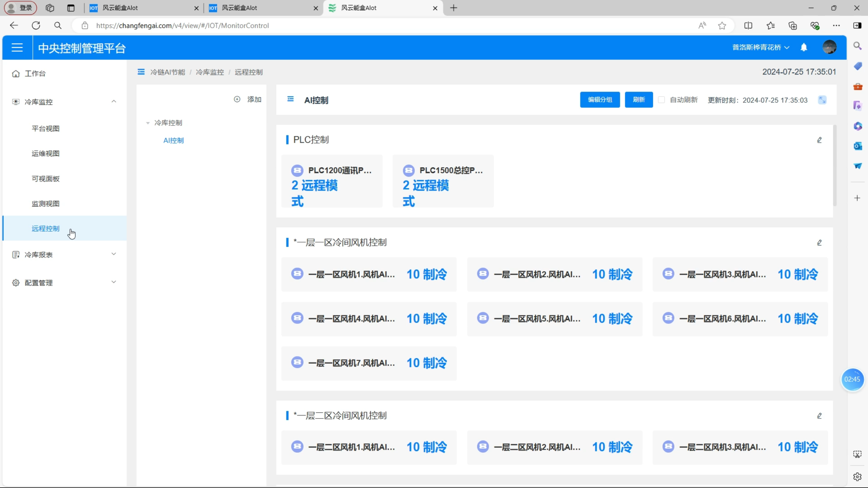Expand the 配置管理 sidebar menu
Screen dimensions: 868x488
114,282
